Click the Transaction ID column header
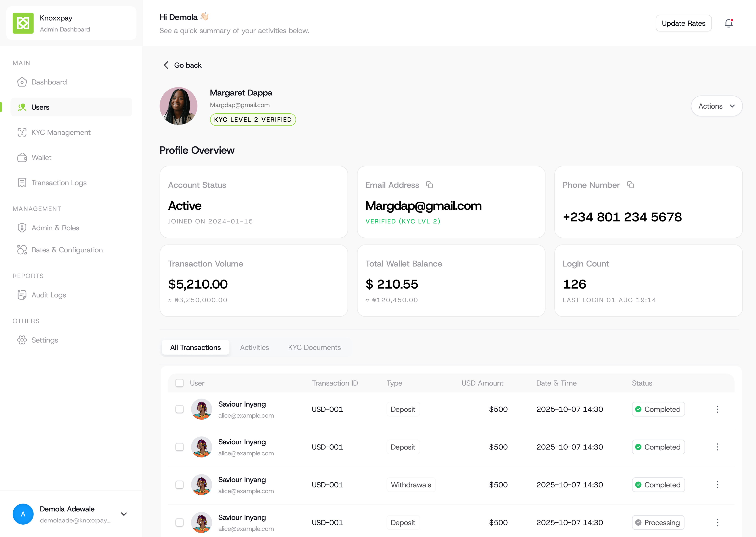 tap(335, 383)
